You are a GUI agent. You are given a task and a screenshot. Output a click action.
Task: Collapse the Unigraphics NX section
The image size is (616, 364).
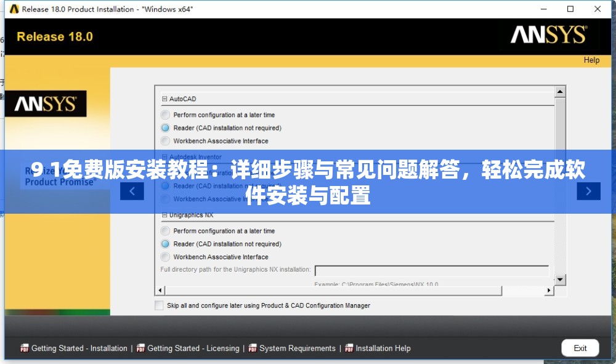[164, 216]
